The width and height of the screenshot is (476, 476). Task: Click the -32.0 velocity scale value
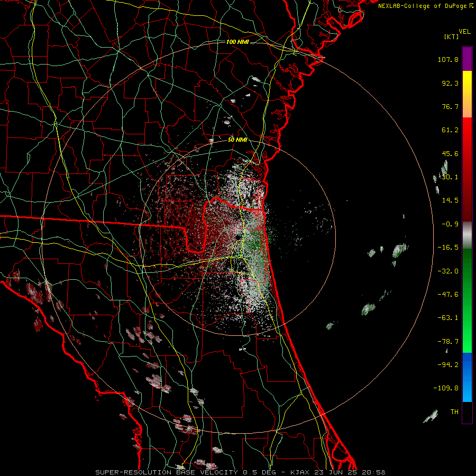coord(448,271)
